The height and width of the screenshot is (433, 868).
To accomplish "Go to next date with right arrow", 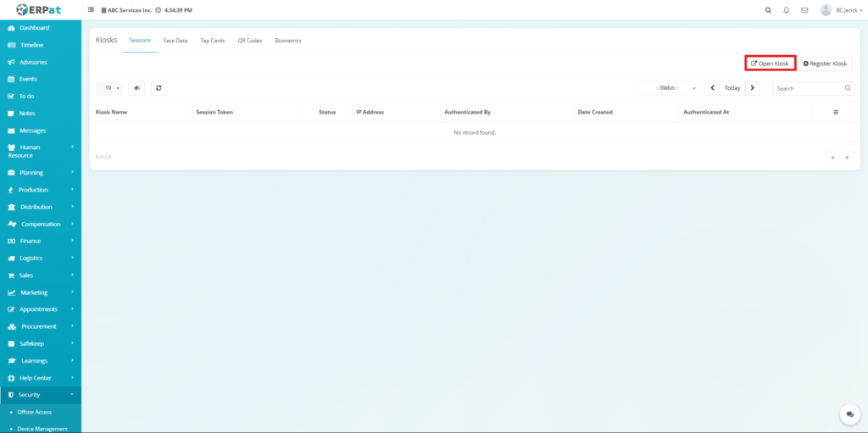I will tap(753, 88).
